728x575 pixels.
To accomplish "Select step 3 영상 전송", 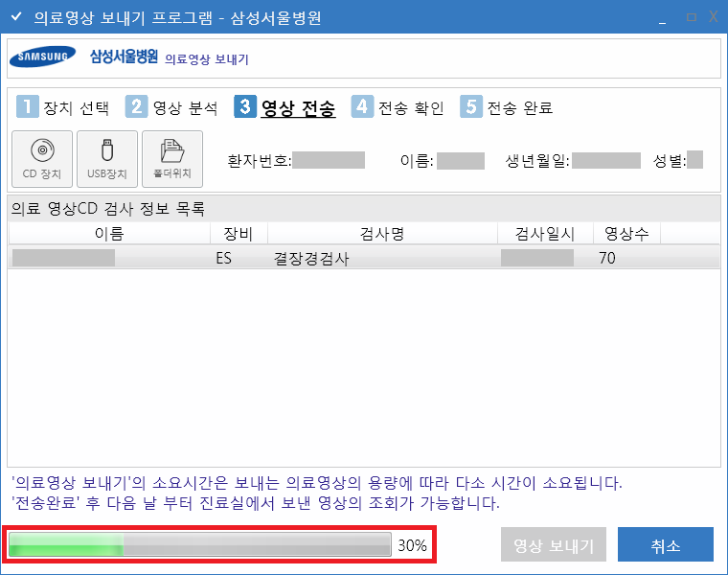I will coord(284,106).
